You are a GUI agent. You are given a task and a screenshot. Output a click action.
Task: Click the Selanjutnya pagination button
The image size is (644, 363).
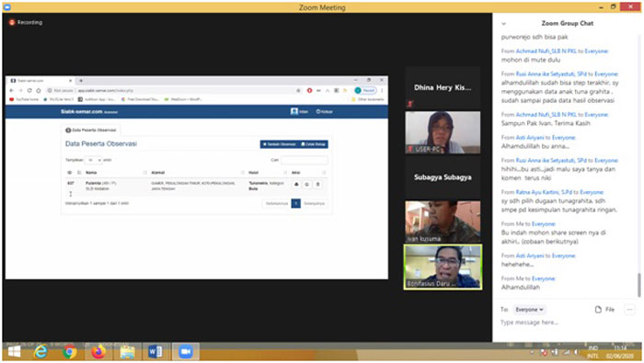[x=315, y=203]
